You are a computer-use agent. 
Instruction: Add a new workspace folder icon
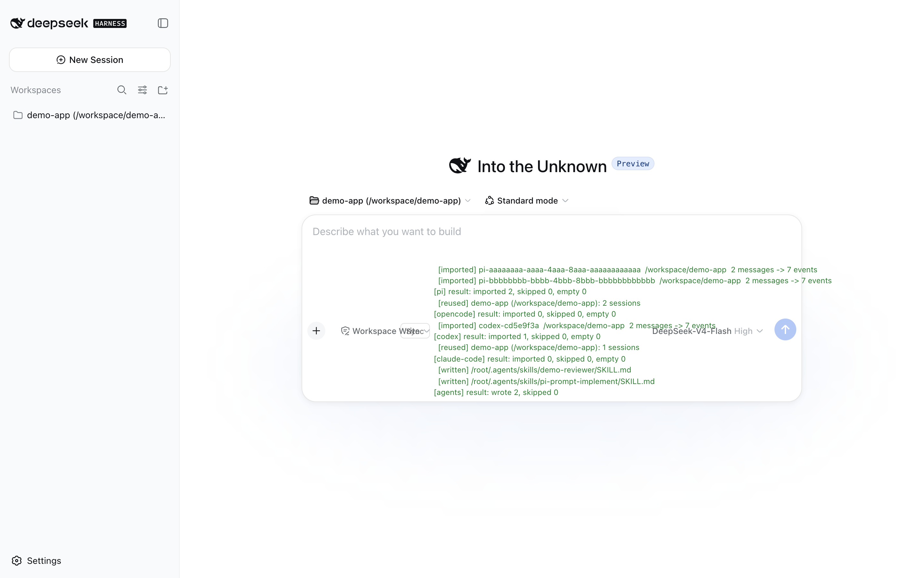click(163, 90)
